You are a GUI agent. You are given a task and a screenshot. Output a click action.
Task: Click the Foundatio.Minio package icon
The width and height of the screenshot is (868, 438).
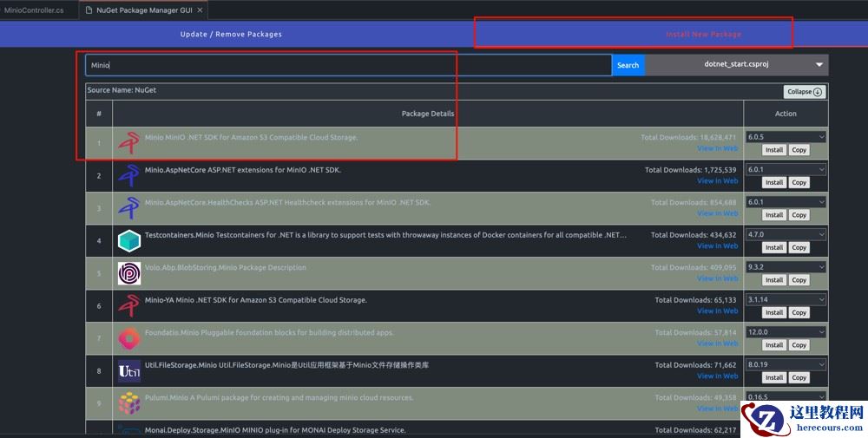click(129, 338)
